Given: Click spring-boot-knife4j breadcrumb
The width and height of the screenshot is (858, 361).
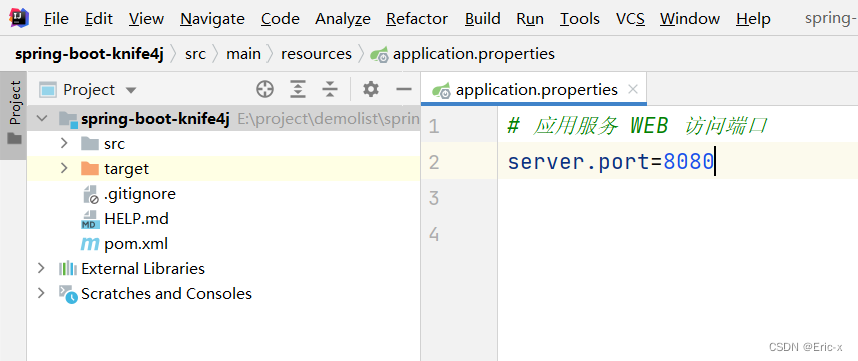Looking at the screenshot, I should click(89, 54).
